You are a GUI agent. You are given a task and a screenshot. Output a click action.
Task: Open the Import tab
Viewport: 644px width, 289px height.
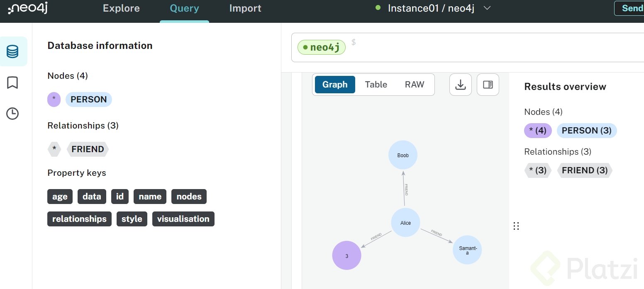pos(245,8)
